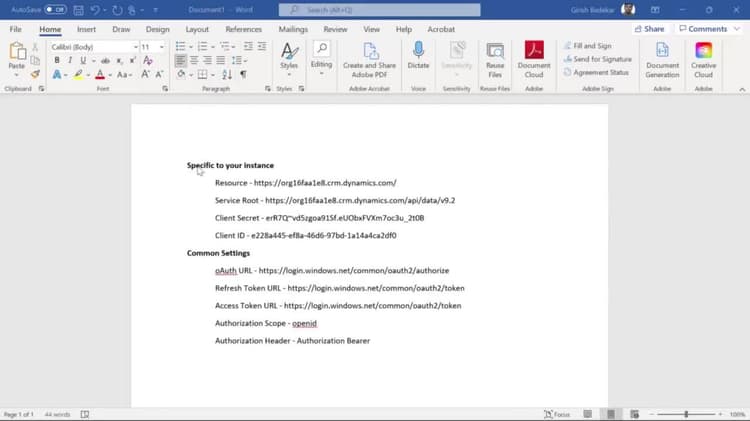Open the Comments pane
The image size is (750, 421).
709,29
